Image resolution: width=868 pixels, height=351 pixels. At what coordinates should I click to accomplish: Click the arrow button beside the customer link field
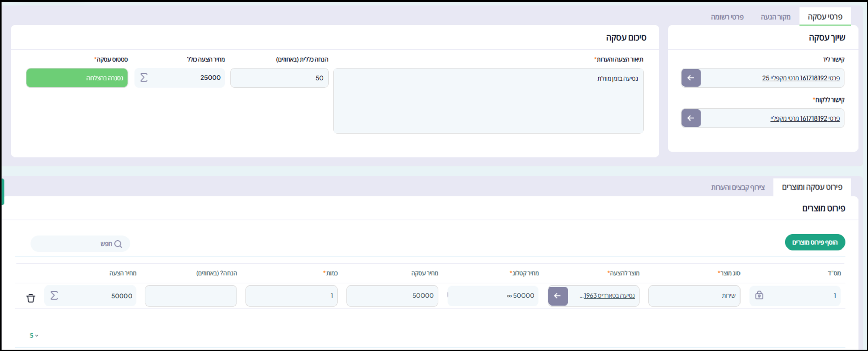(691, 118)
